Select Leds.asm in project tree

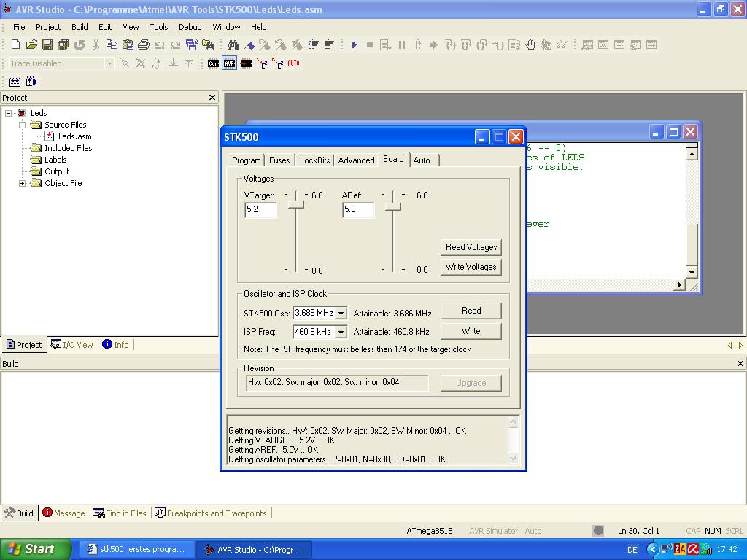coord(75,136)
